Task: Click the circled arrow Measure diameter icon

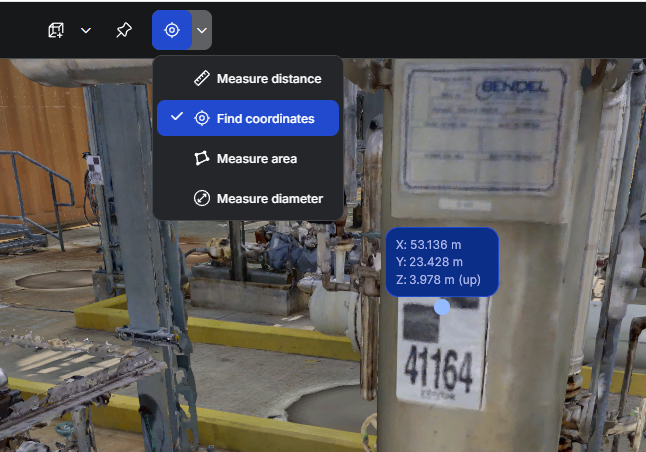Action: [201, 199]
